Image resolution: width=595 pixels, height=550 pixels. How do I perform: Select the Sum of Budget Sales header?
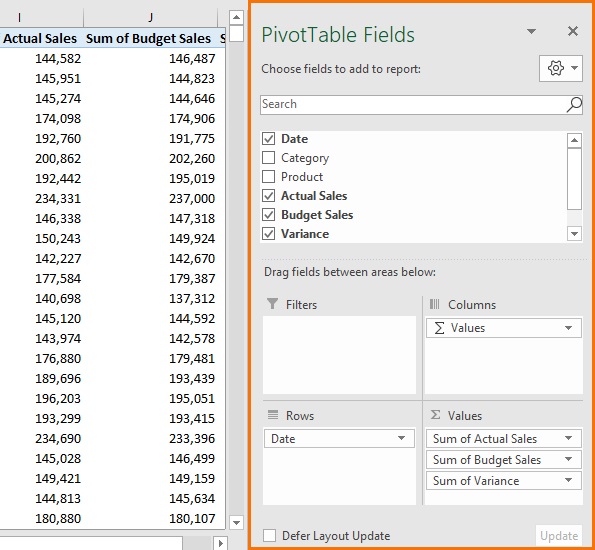click(148, 38)
